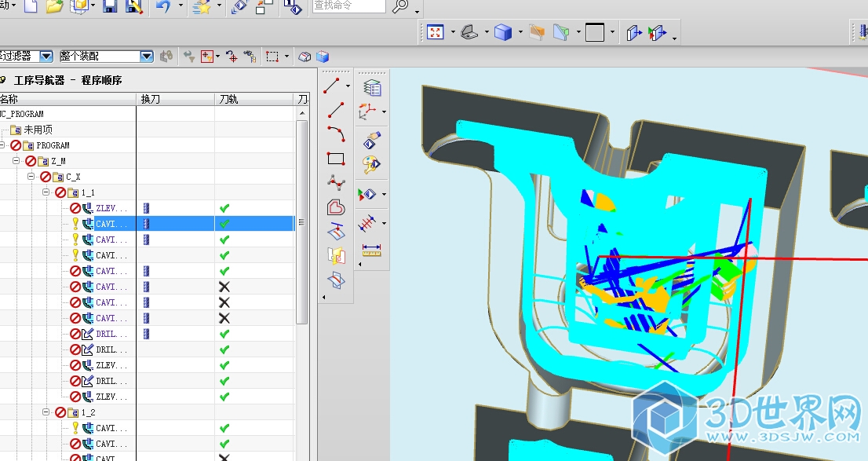Image resolution: width=868 pixels, height=461 pixels.
Task: Click the 换刀 column header
Action: [176, 99]
